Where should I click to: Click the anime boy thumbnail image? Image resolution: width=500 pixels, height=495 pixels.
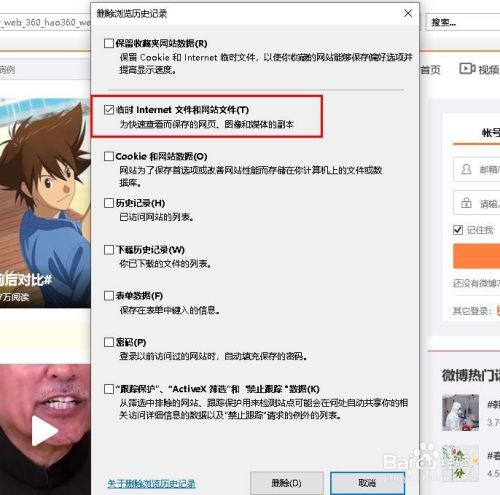[x=45, y=203]
